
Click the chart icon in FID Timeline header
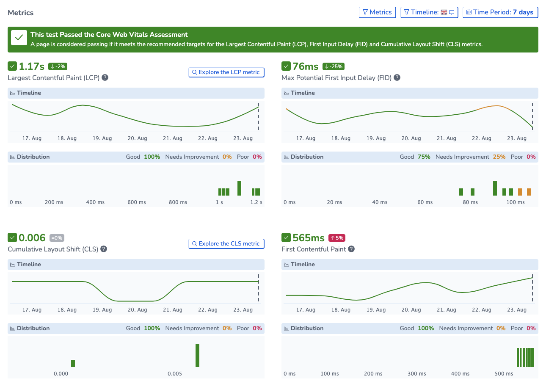(x=287, y=93)
